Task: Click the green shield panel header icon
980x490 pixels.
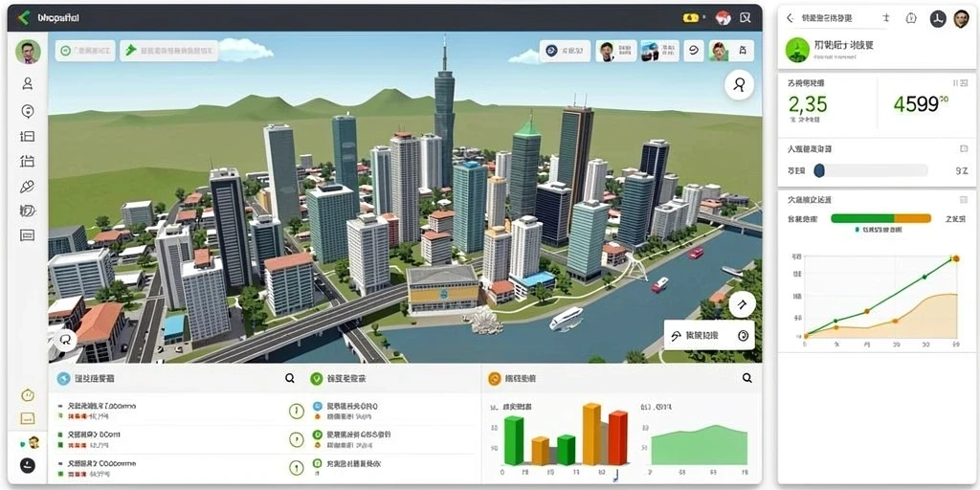Action: [316, 378]
